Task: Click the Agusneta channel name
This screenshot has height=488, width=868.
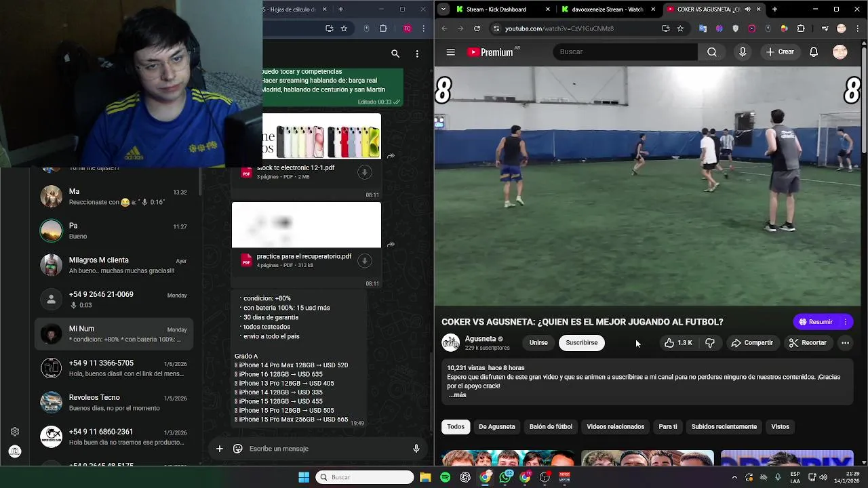Action: click(x=480, y=339)
